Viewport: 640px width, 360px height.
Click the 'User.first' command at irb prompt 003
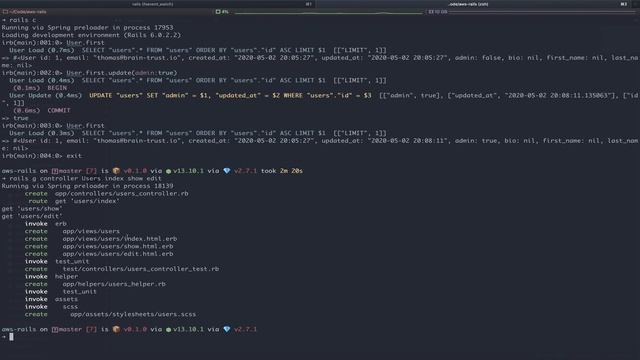click(85, 126)
